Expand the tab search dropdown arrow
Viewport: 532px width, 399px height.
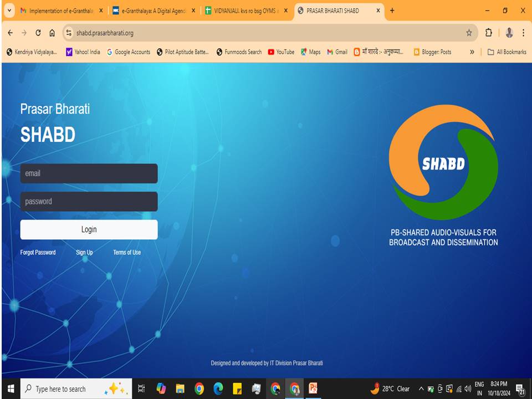[x=9, y=11]
